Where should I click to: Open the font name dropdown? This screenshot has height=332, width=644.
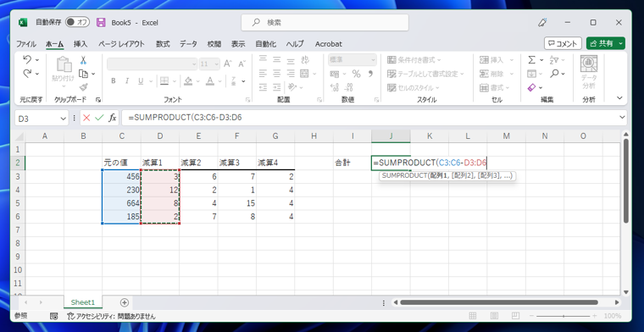[x=194, y=64]
